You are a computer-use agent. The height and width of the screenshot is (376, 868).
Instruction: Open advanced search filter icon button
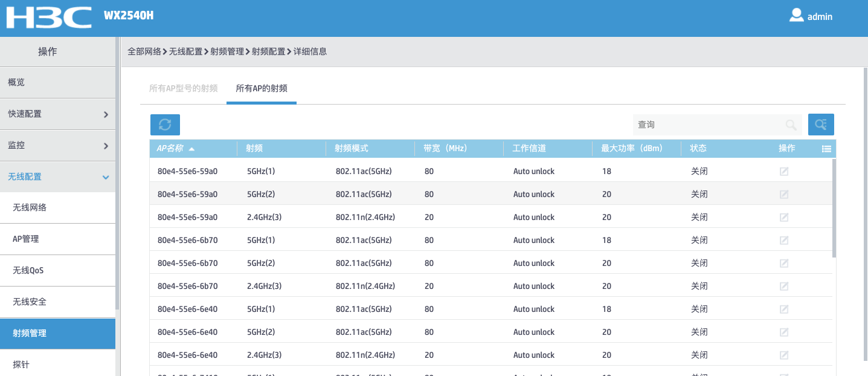point(821,125)
